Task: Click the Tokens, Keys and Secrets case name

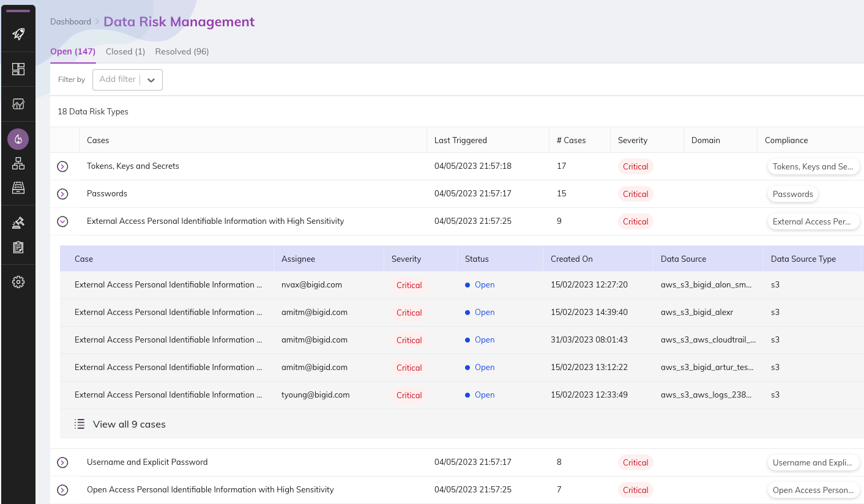Action: tap(133, 166)
